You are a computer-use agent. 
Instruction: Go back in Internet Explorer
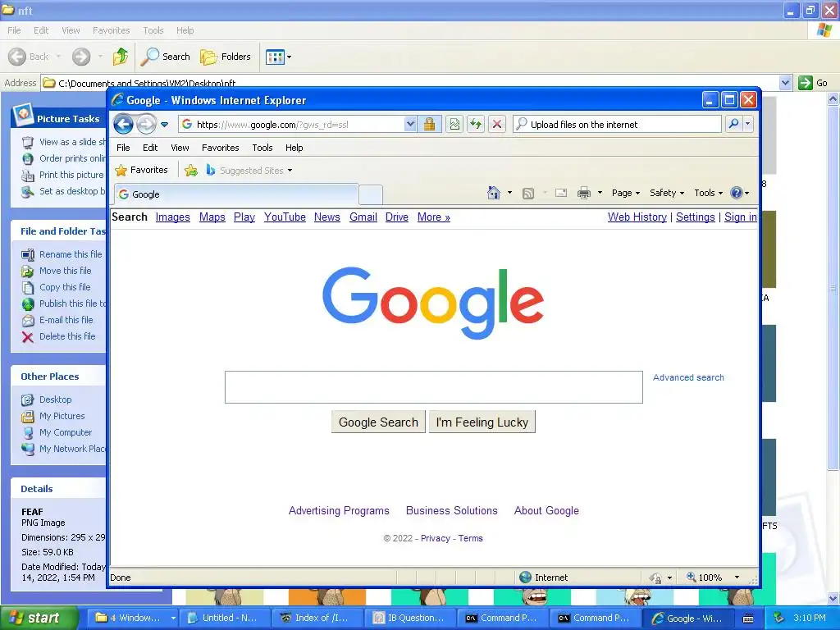pos(123,125)
